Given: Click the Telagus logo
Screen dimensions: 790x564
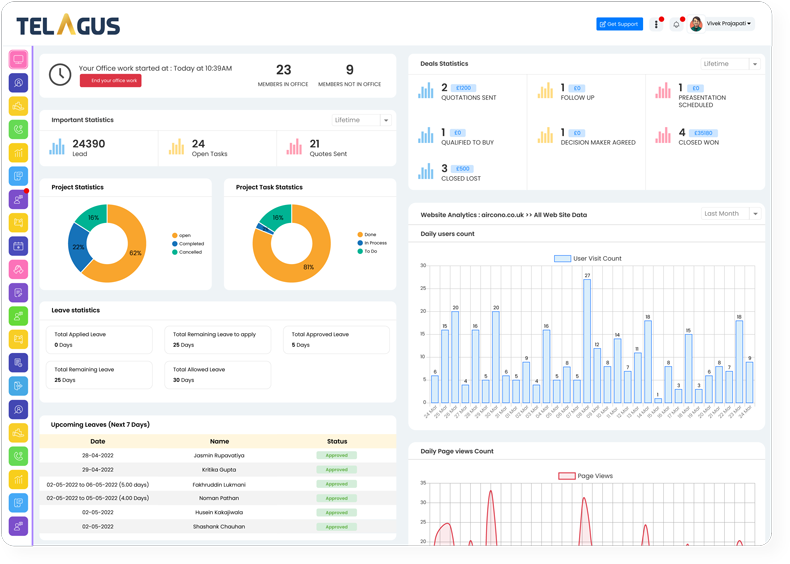Looking at the screenshot, I should coord(68,25).
